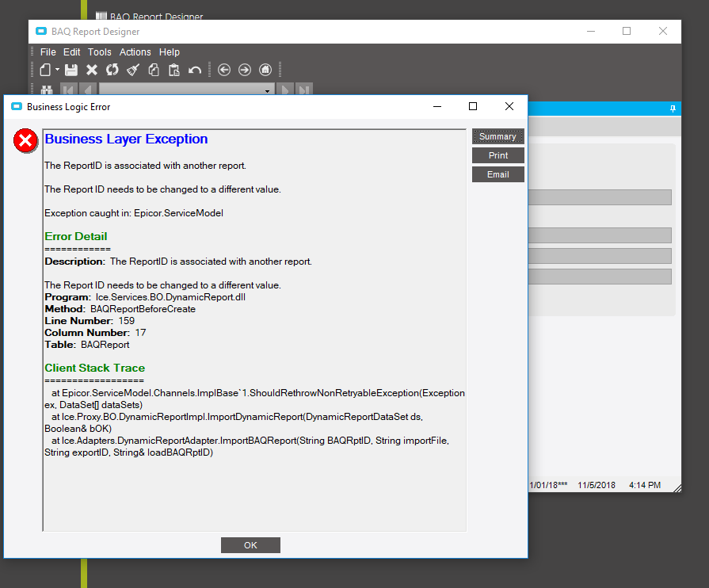Click the Undo arrow toolbar icon

(195, 70)
